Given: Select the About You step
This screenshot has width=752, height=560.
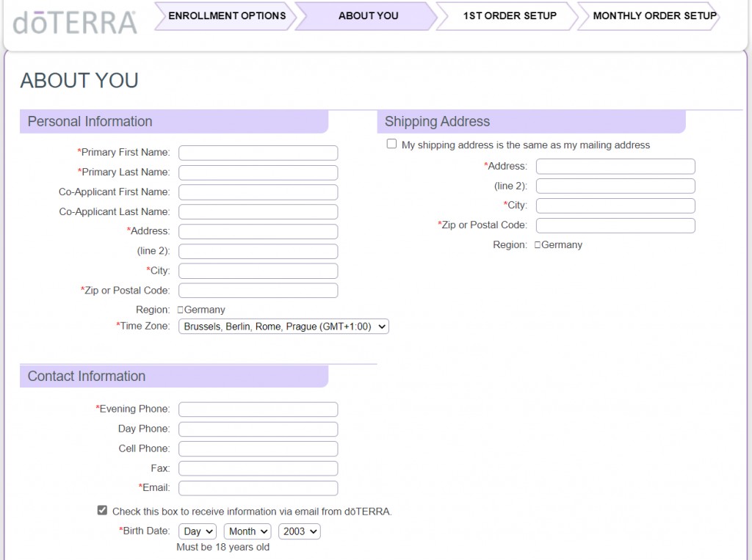Looking at the screenshot, I should (368, 16).
